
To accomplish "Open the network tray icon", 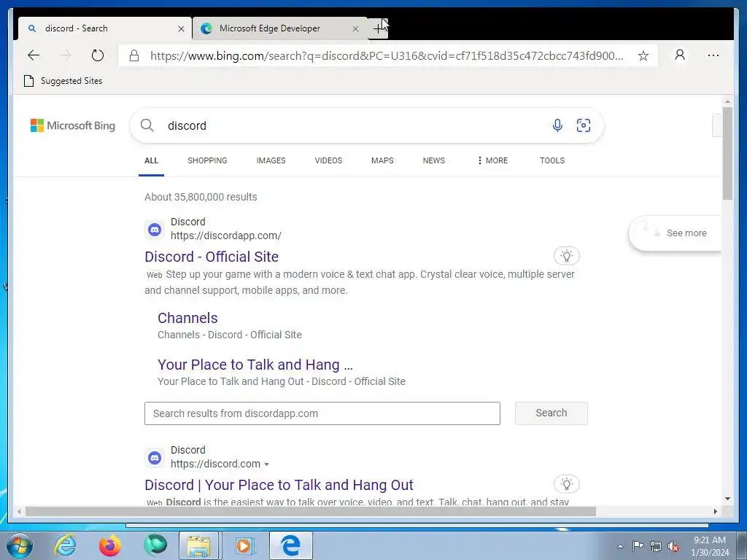I will [x=656, y=546].
